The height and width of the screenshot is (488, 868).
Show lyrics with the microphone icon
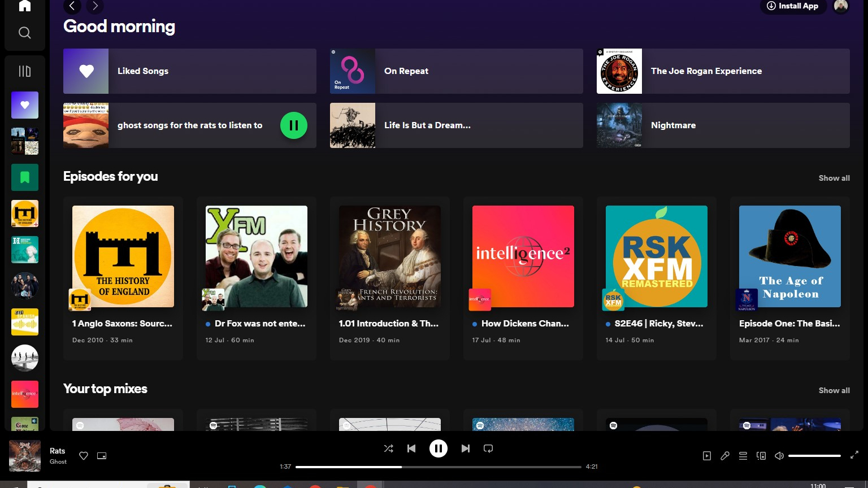(x=725, y=456)
